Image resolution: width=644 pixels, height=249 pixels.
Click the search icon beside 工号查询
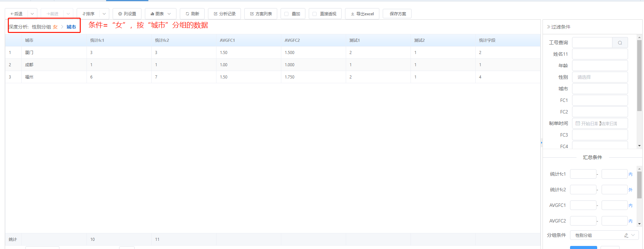click(620, 43)
